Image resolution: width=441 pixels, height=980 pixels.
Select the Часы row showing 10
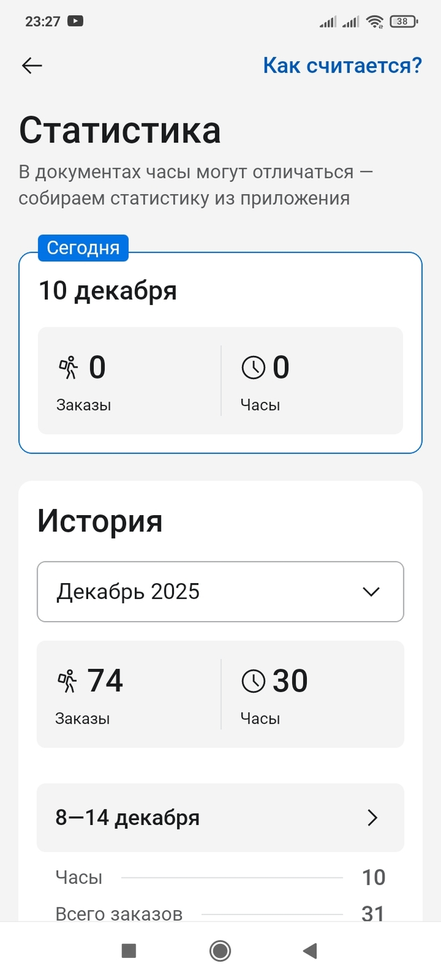(x=220, y=877)
